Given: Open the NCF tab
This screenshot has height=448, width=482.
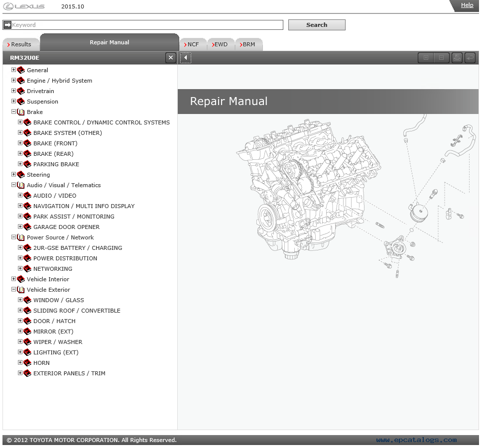Looking at the screenshot, I should click(x=193, y=44).
